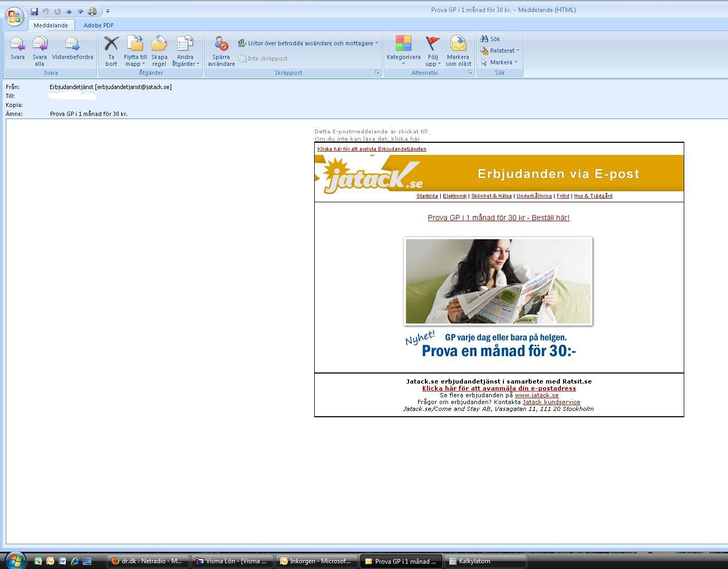Open Skräppost group dialog launcher
The width and height of the screenshot is (728, 569).
click(377, 73)
